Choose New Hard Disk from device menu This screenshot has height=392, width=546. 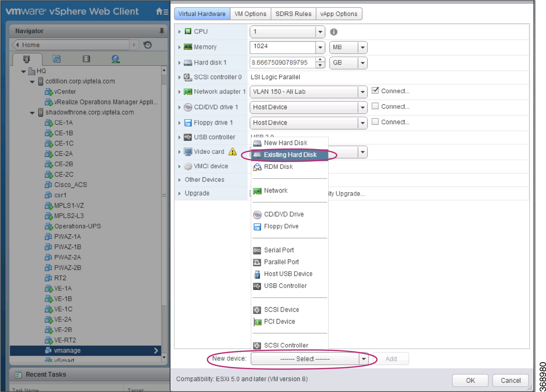tap(290, 143)
